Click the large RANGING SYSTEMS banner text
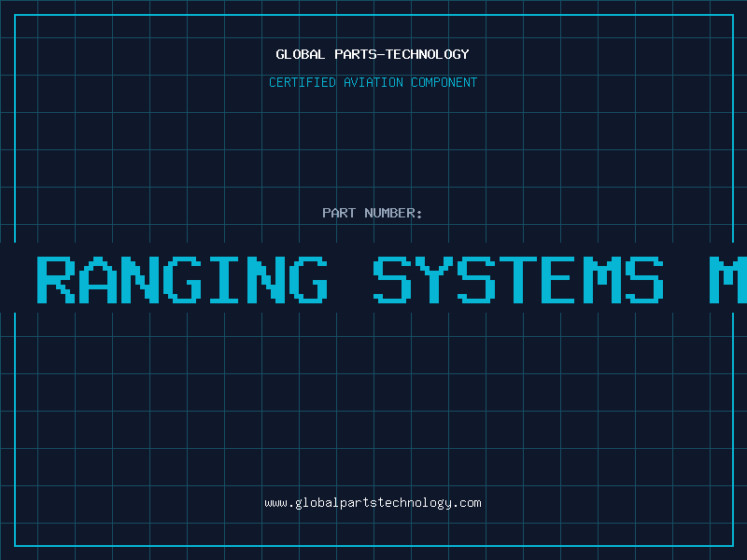747x560 pixels. point(391,279)
